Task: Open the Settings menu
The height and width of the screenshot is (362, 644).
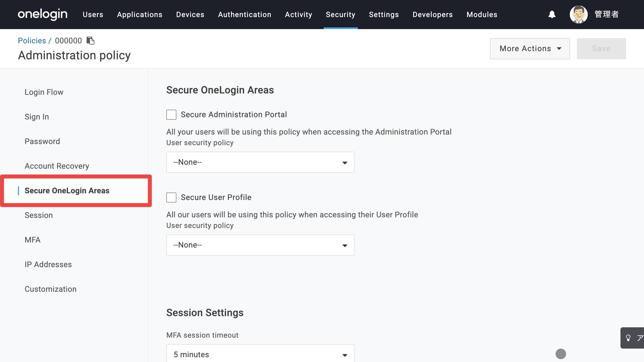Action: (x=384, y=15)
